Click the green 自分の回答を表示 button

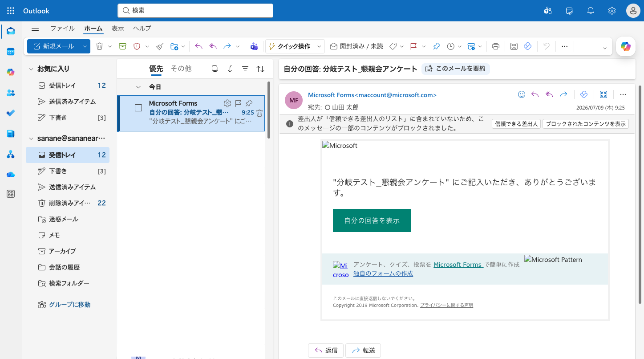coord(372,220)
